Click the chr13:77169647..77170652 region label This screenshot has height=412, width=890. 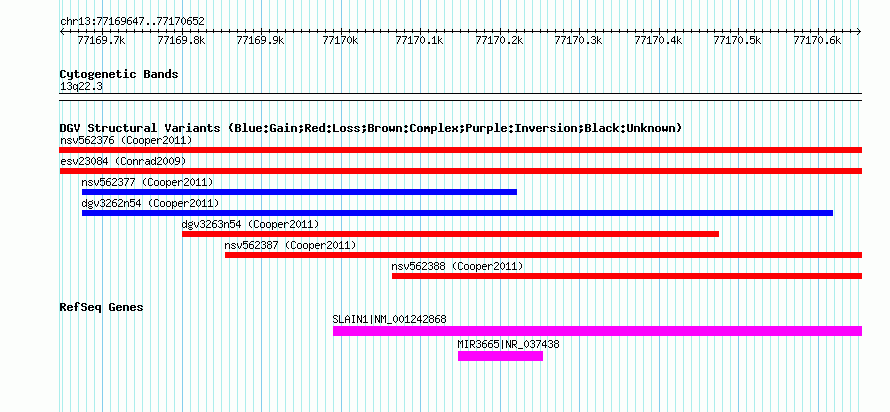click(x=132, y=22)
